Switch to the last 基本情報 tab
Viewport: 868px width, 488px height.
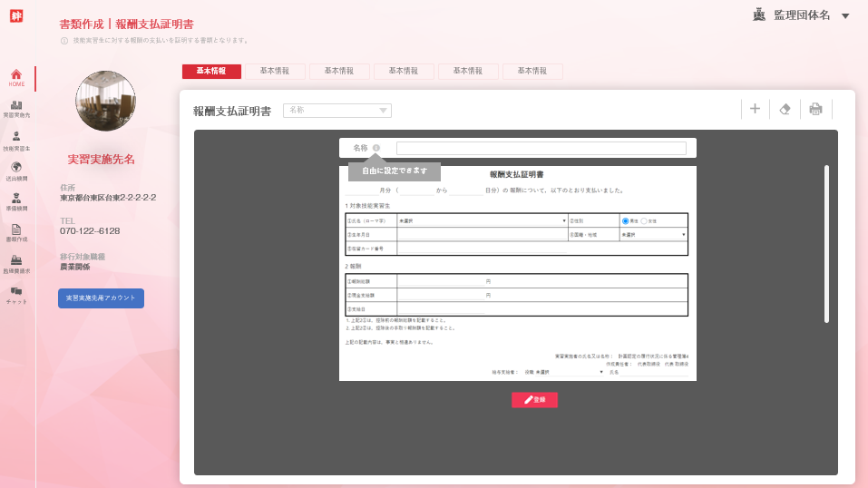pos(532,71)
